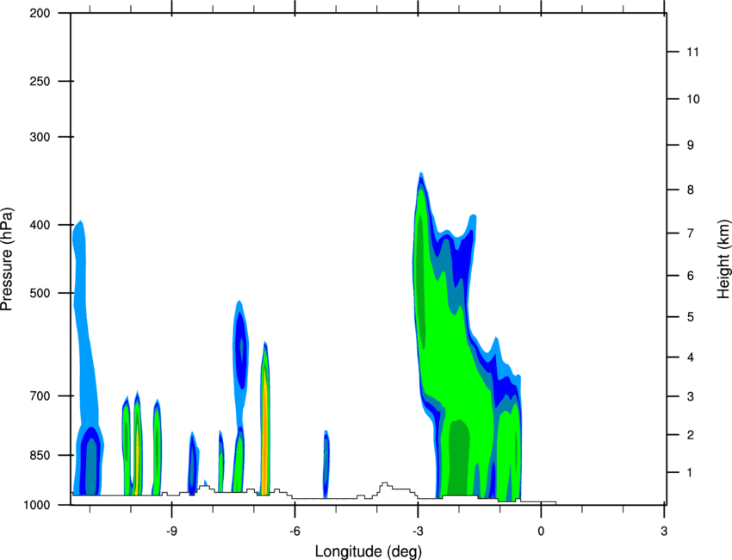Image resolution: width=732 pixels, height=560 pixels.
Task: Click the -9 longitude tick label
Action: tap(171, 532)
